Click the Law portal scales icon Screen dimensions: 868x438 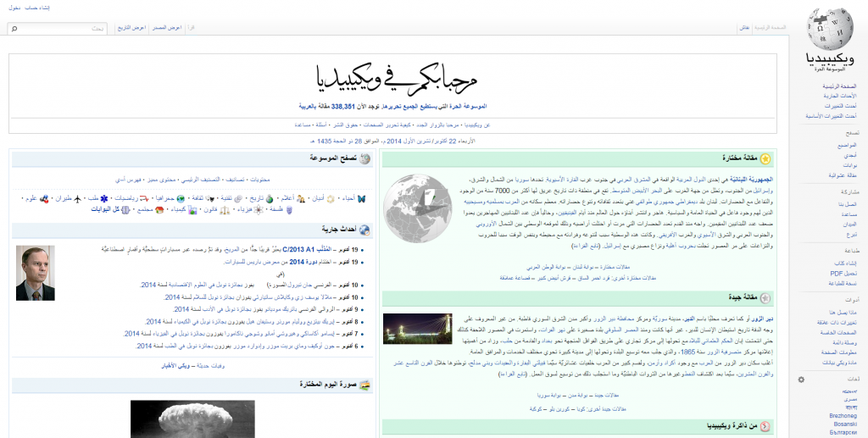tap(224, 210)
